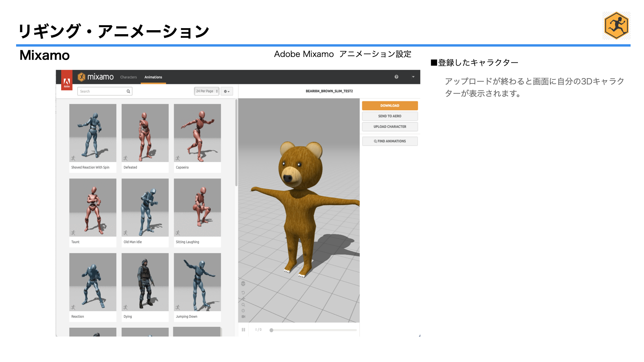Click the reset camera rotate icon

pyautogui.click(x=243, y=293)
